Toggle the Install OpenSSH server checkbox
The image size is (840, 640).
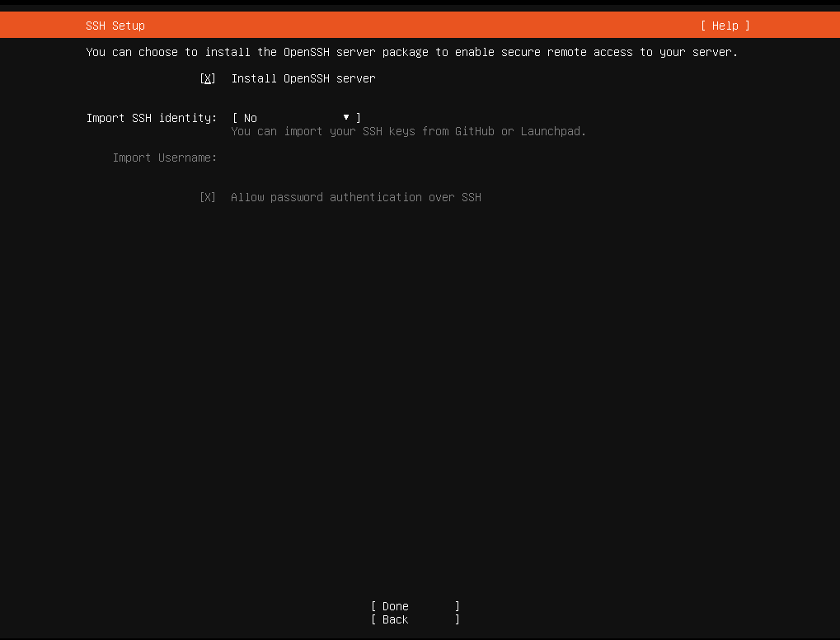click(207, 78)
